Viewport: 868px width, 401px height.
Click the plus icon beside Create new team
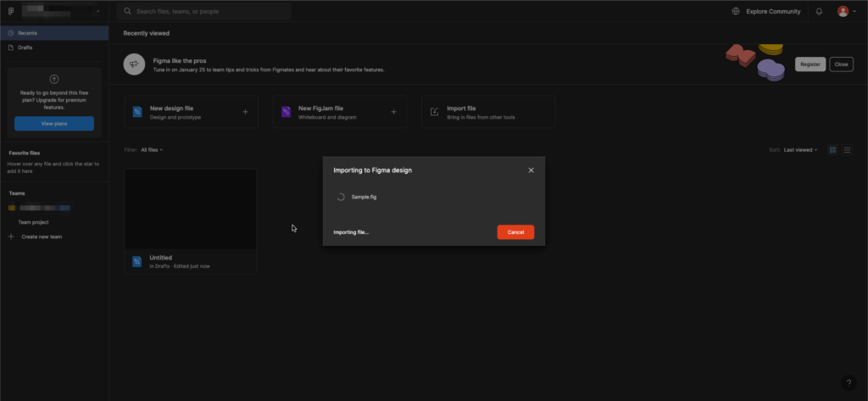coord(10,237)
